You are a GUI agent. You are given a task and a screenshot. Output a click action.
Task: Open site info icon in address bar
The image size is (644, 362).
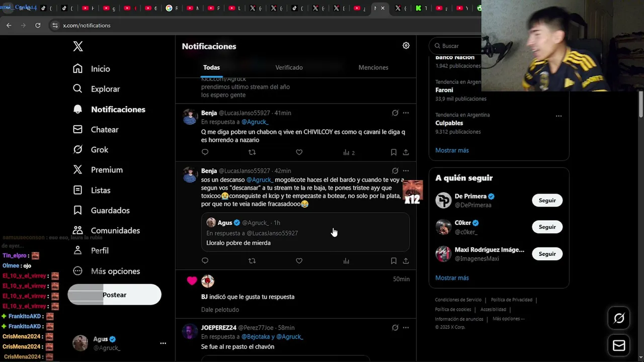point(55,25)
